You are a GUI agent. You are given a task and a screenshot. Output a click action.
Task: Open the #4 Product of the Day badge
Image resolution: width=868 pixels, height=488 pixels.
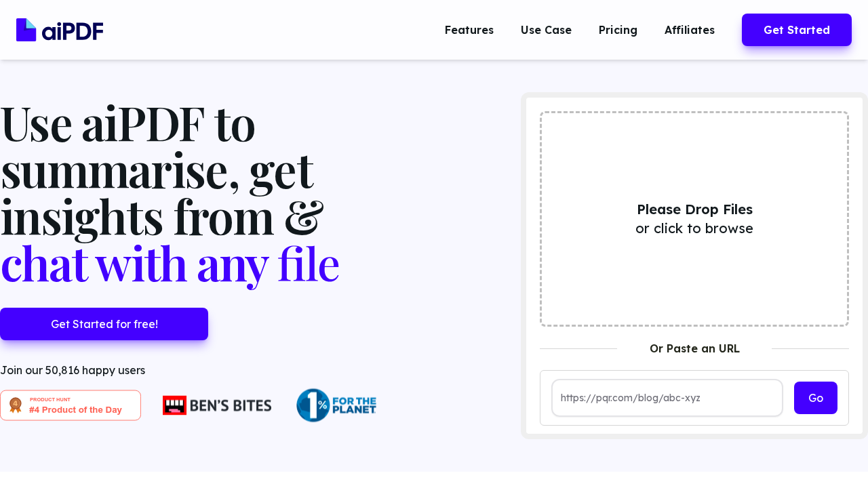[71, 405]
